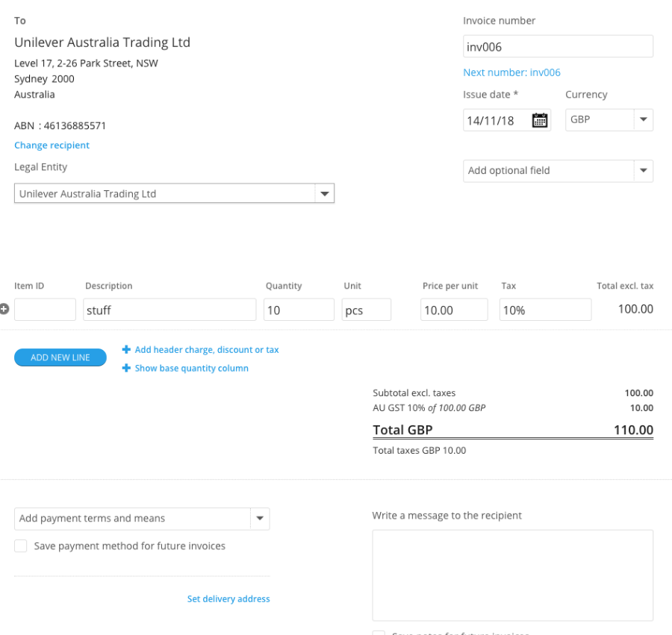Open the Add optional field dropdown
The width and height of the screenshot is (672, 635).
tap(644, 170)
